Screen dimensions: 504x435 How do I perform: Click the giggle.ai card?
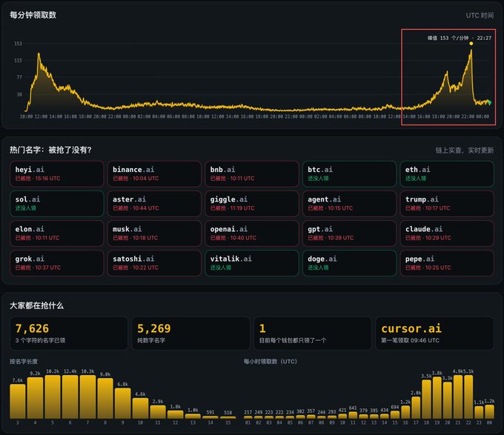coord(252,204)
